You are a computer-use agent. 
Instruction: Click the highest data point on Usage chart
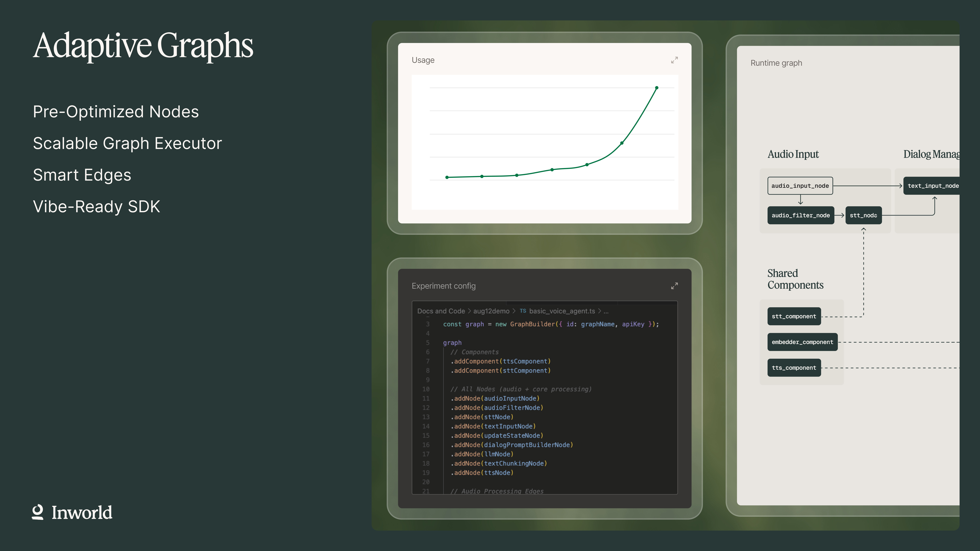point(657,88)
